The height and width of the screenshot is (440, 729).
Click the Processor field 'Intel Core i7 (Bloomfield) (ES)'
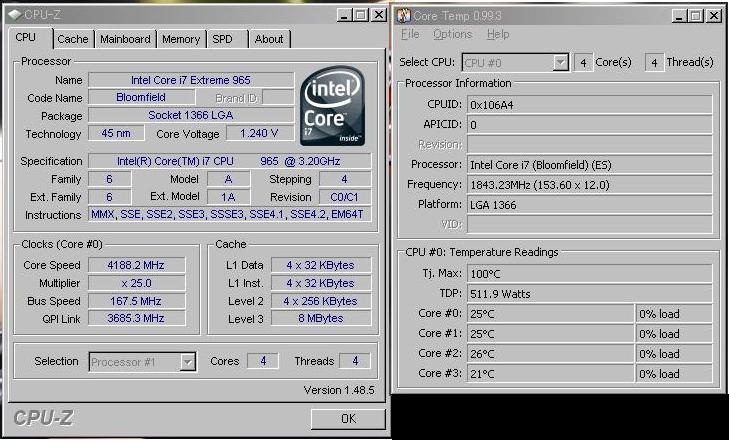(590, 165)
